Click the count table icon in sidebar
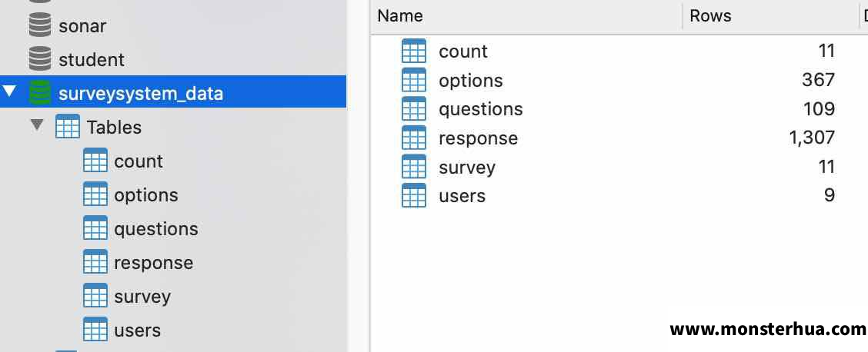This screenshot has height=352, width=868. coord(95,161)
